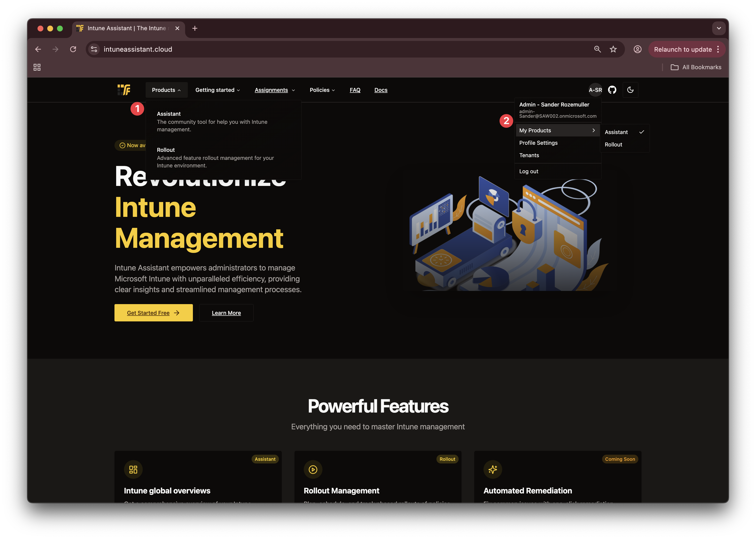Expand the Policies dropdown
This screenshot has width=756, height=539.
[x=322, y=90]
